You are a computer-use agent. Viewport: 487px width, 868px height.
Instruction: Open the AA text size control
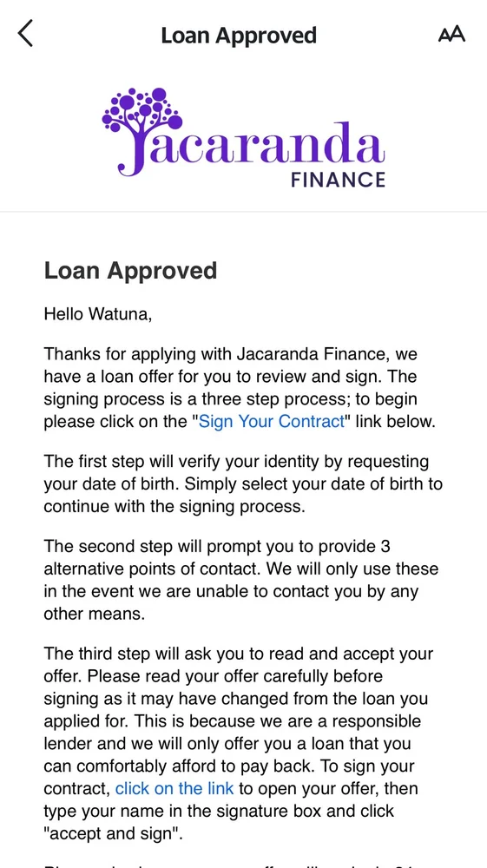(451, 35)
